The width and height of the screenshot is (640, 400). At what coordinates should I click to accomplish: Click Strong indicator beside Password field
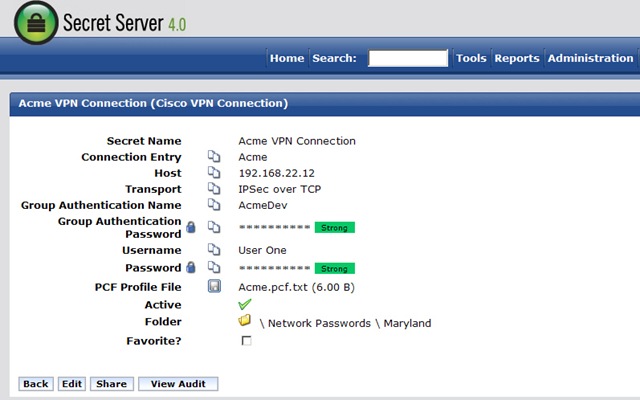335,269
